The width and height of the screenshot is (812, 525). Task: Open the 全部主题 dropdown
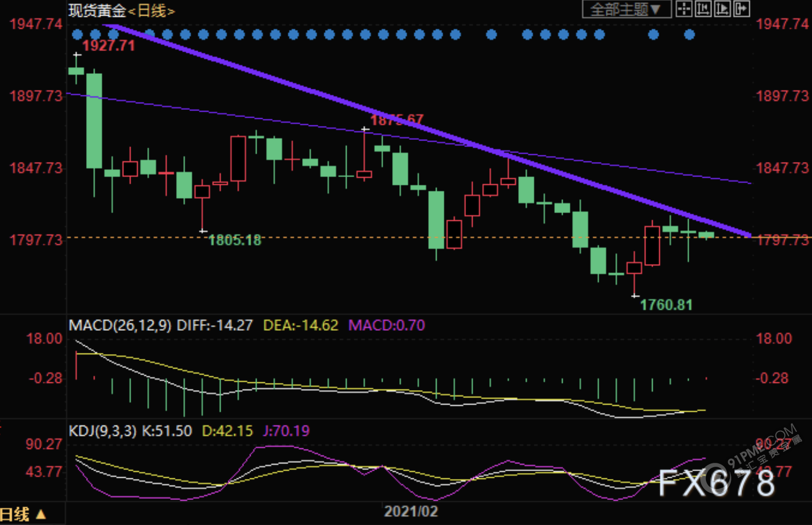(626, 9)
